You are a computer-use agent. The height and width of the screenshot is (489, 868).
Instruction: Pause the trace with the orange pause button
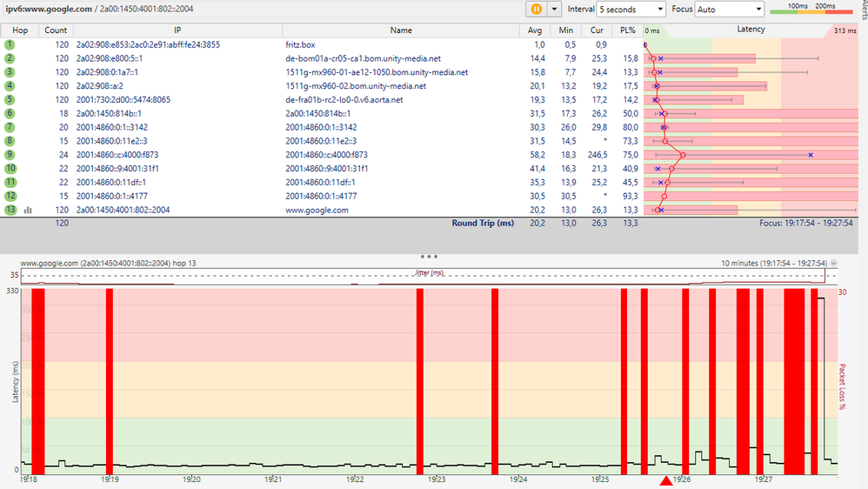click(x=536, y=9)
